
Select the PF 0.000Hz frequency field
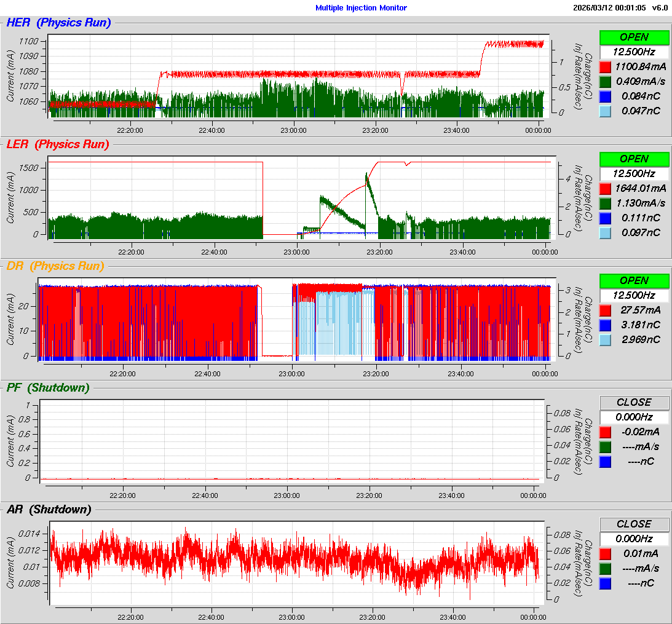click(x=634, y=417)
